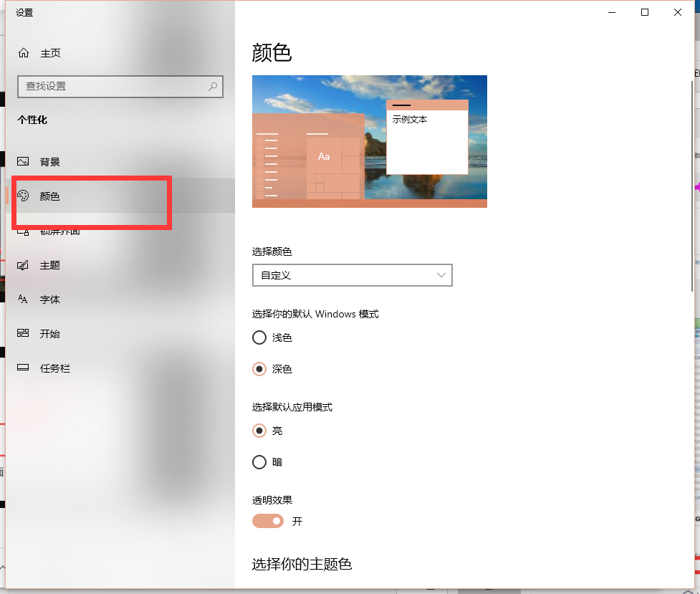Open 背景 settings via the picture icon
This screenshot has height=594, width=700.
[x=22, y=162]
